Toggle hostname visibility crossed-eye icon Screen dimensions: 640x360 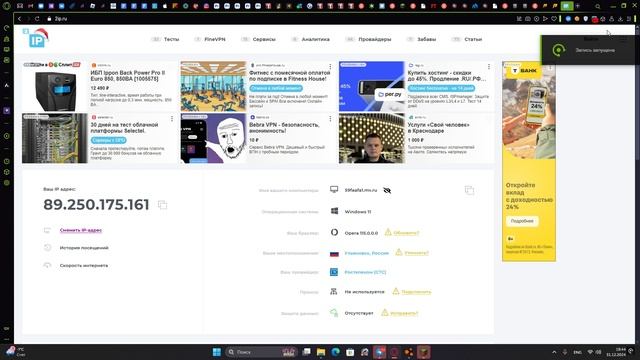tap(387, 190)
